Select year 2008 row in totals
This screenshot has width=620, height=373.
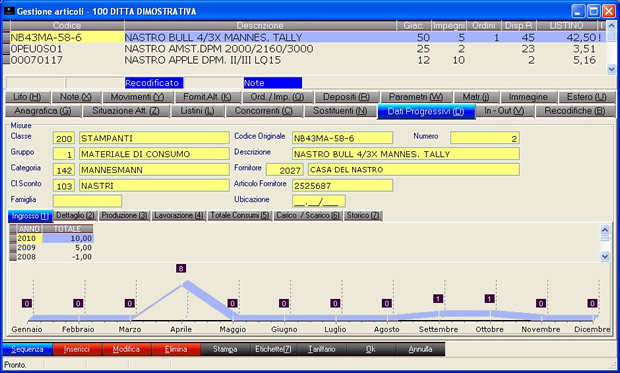[51, 257]
